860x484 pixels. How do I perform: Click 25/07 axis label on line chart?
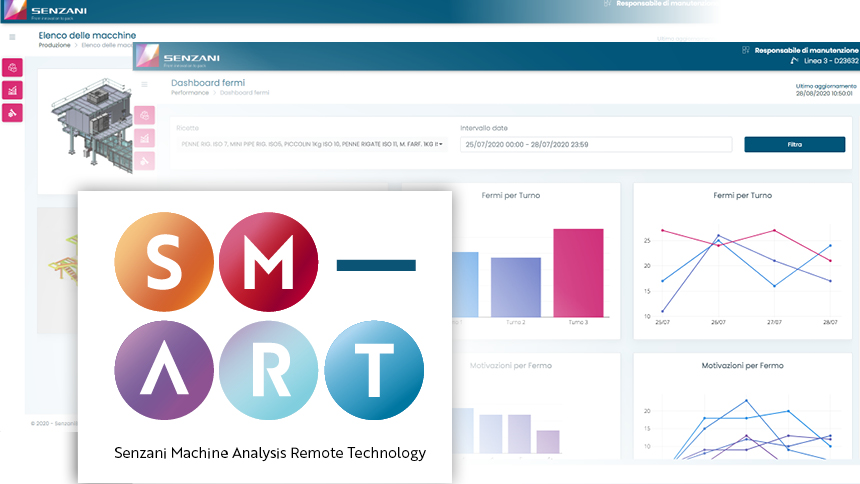(663, 323)
